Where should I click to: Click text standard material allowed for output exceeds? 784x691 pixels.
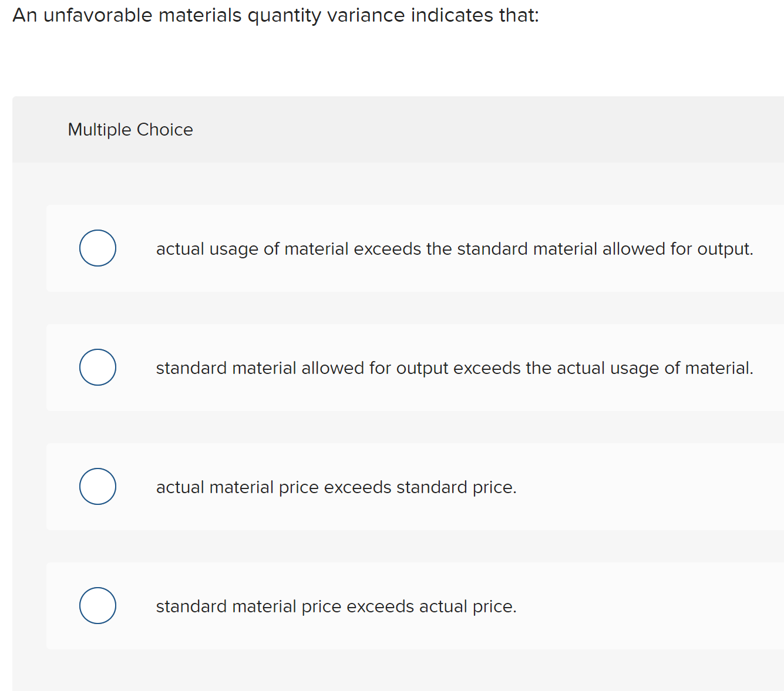coord(454,368)
